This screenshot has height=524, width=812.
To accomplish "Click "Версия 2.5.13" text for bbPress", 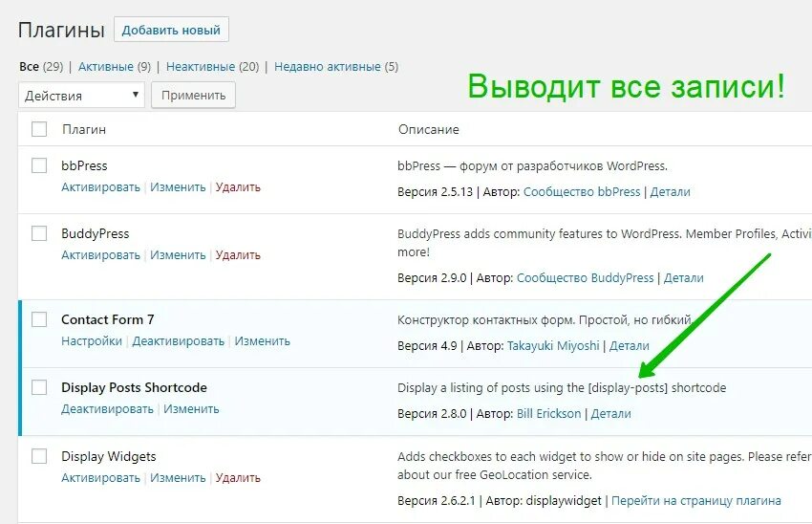I will click(x=436, y=192).
